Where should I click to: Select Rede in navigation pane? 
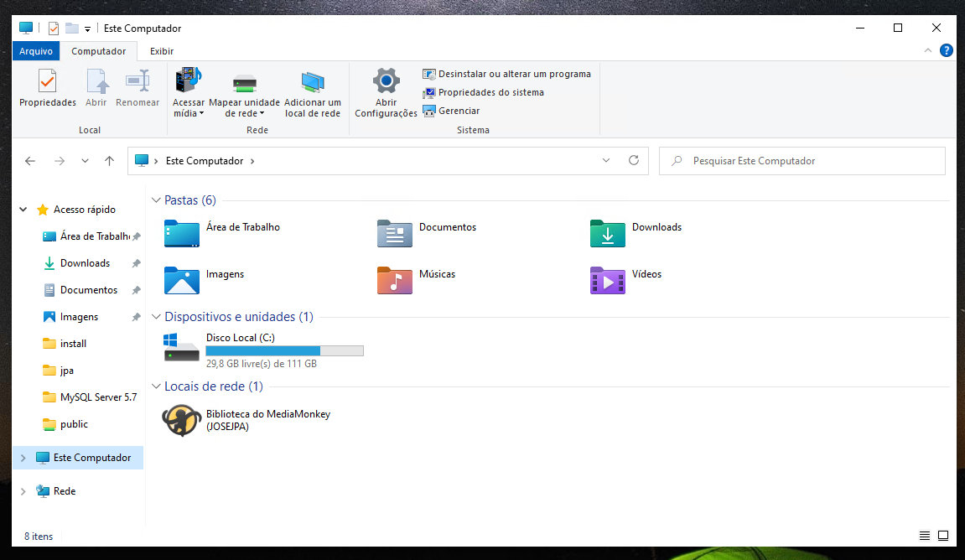click(64, 491)
